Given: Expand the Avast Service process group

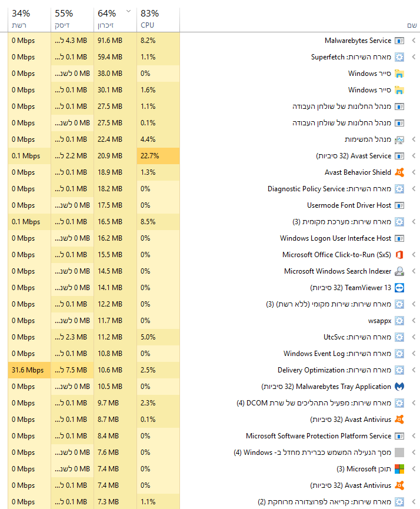Looking at the screenshot, I should pos(414,156).
